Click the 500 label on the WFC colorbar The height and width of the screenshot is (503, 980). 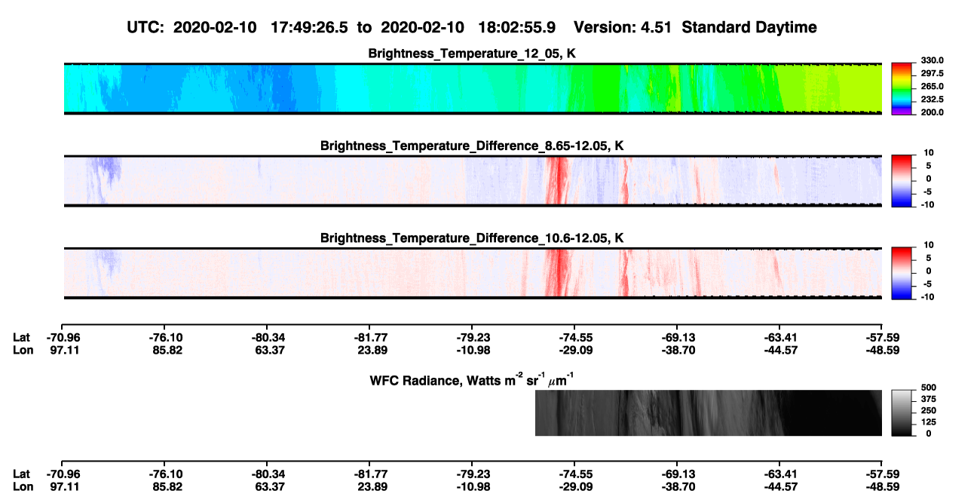tap(930, 387)
